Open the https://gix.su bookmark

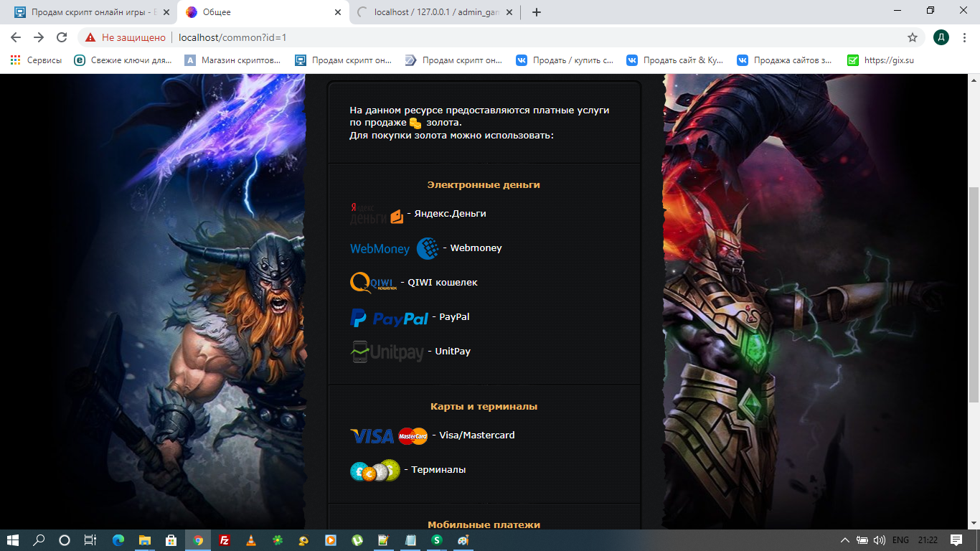pyautogui.click(x=880, y=60)
